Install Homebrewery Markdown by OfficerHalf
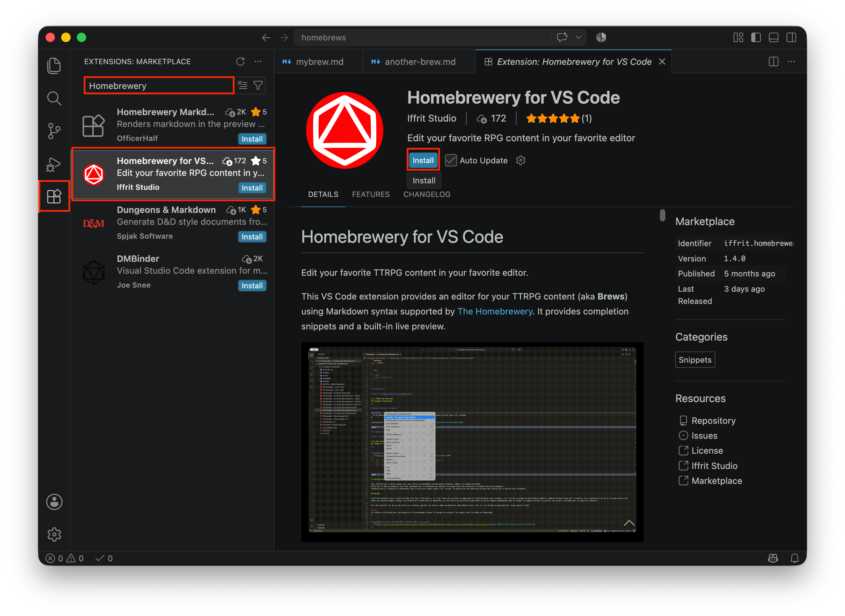Screen dimensions: 845x616 pyautogui.click(x=252, y=139)
